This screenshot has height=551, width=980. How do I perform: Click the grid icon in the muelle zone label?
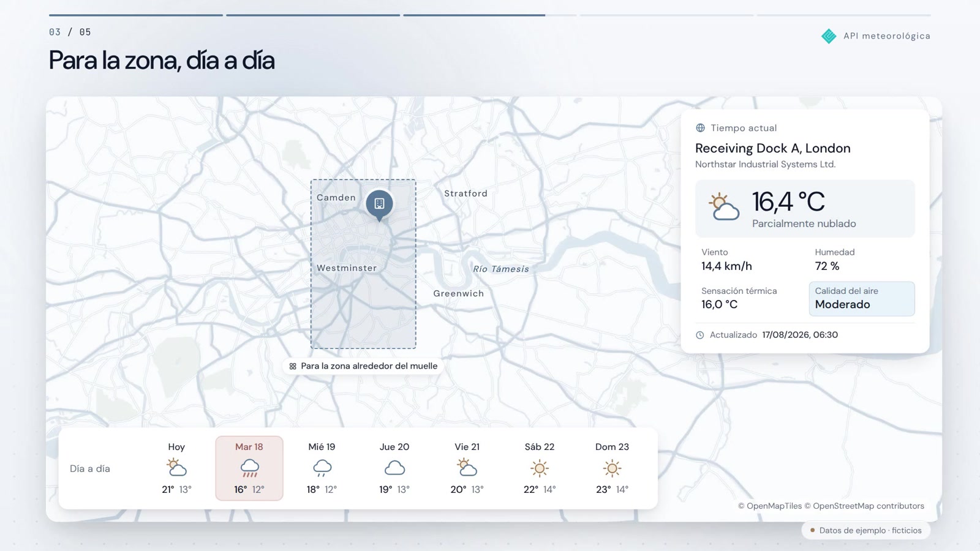coord(293,366)
